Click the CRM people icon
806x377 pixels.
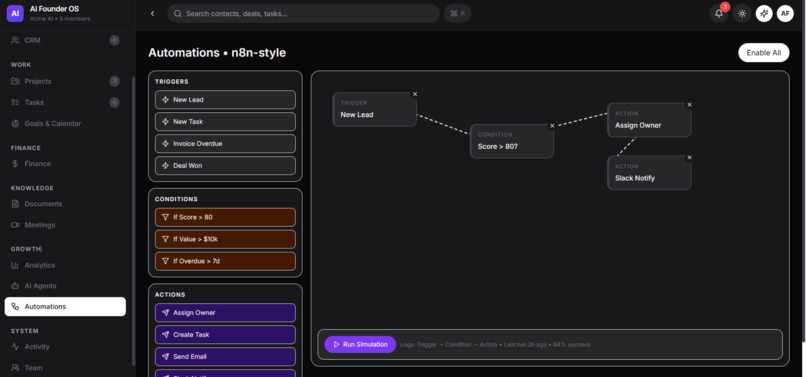pyautogui.click(x=15, y=40)
